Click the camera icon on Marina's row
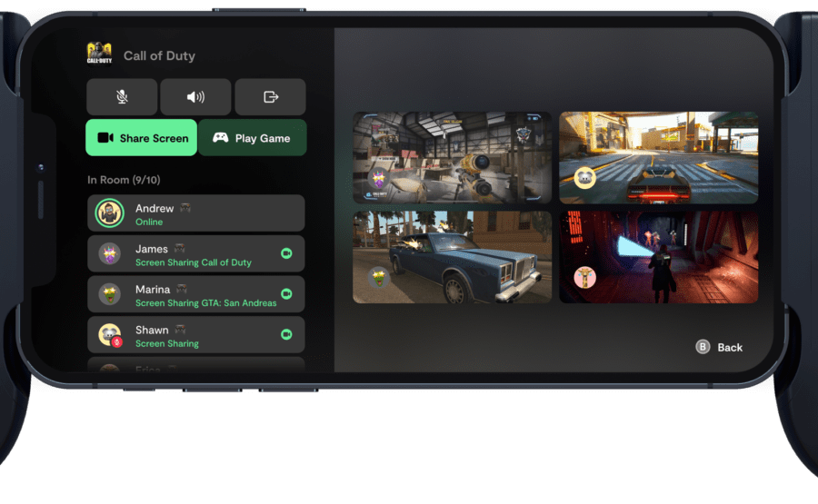Image resolution: width=818 pixels, height=504 pixels. [286, 294]
